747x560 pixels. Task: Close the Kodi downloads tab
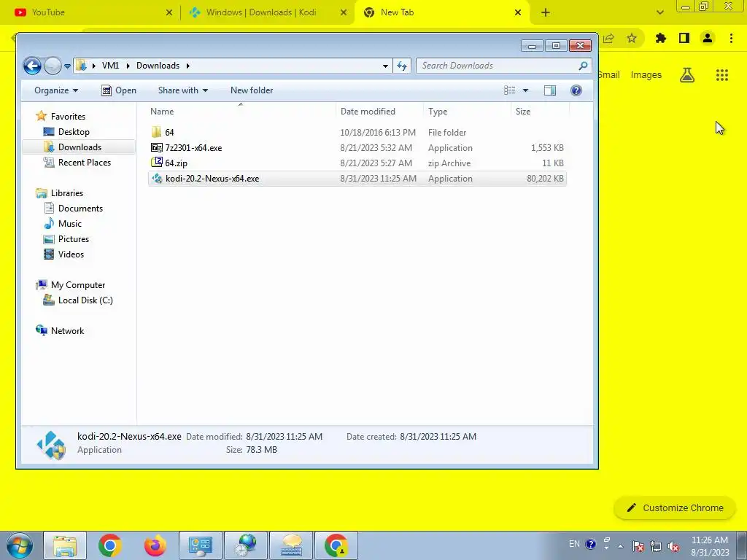point(344,12)
